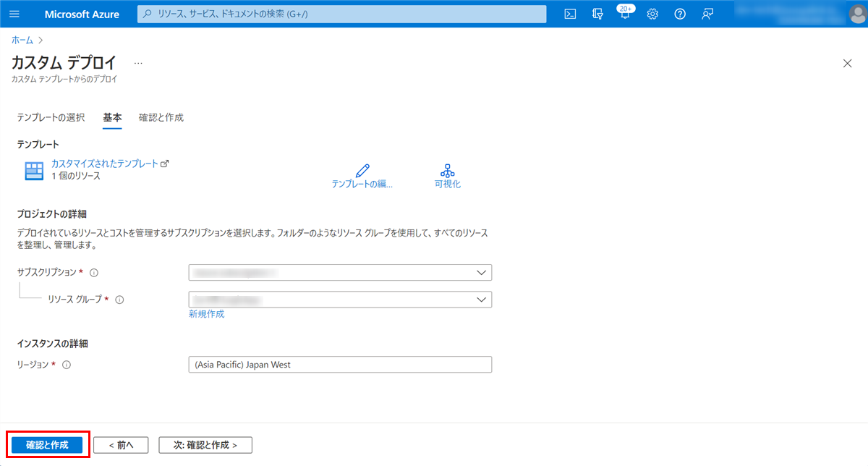Open the notifications bell

(x=625, y=14)
